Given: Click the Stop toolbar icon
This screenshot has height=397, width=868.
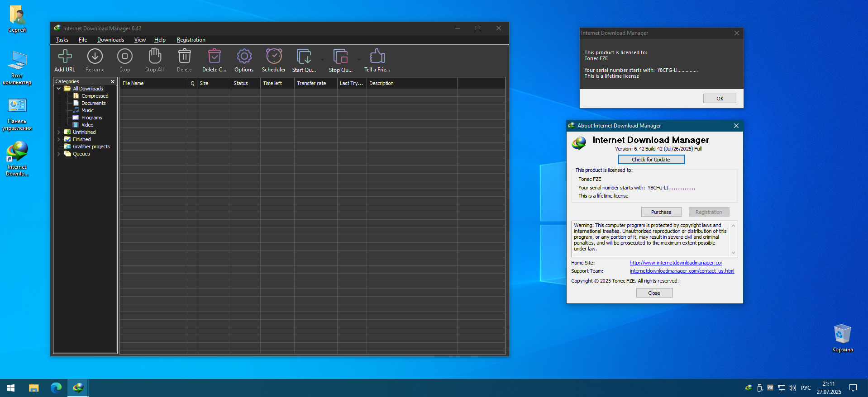Looking at the screenshot, I should [125, 57].
